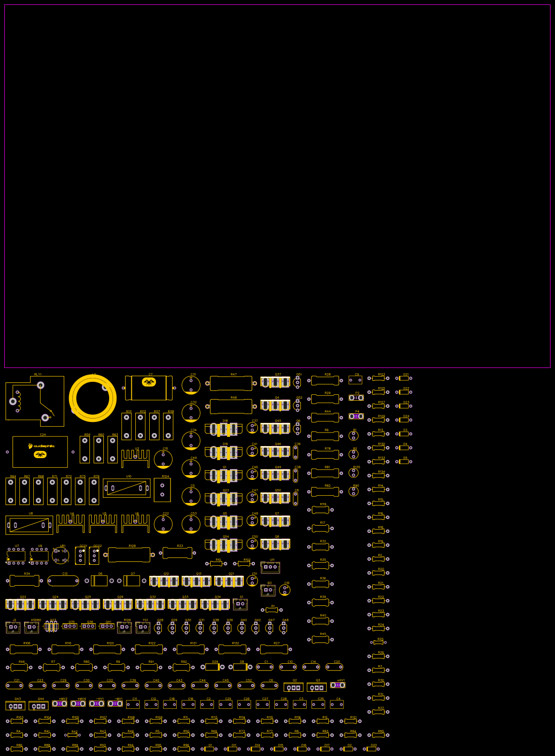
Task: Click the U3 heatsink footprint
Action: [135, 459]
